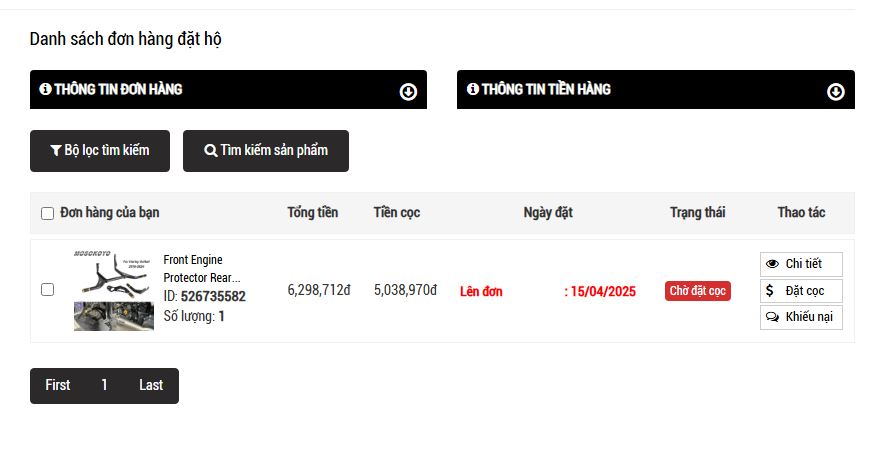Click the info icon beside THÔNG TIN ĐƠN HÀNG
Viewport: 896px width, 462px height.
pos(45,89)
